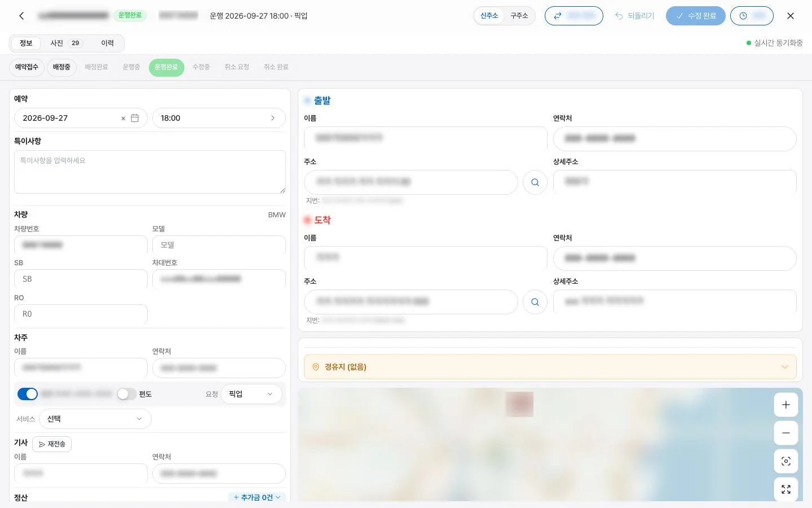
Task: Select the 예약접수 status step
Action: coord(27,67)
